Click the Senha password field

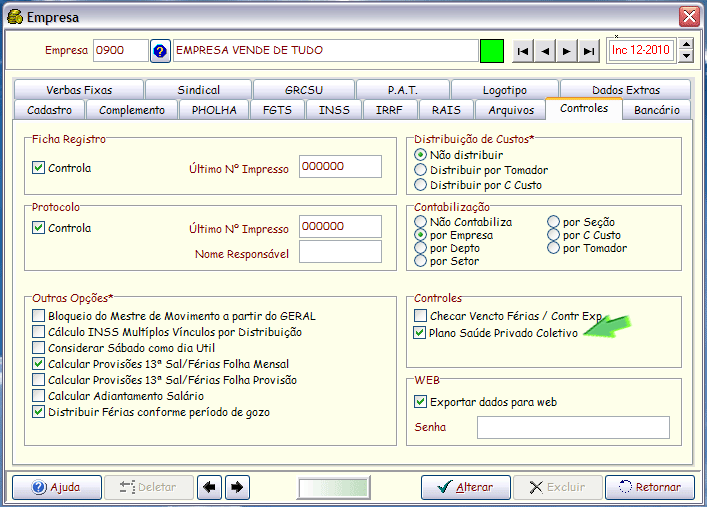[x=574, y=427]
